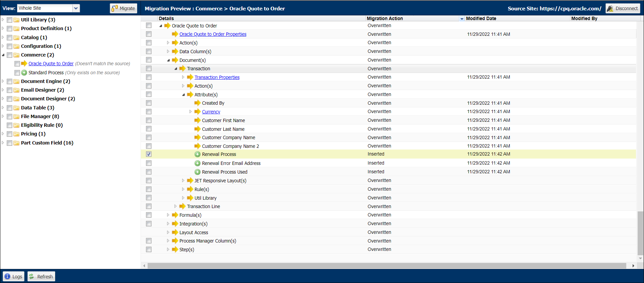The height and width of the screenshot is (283, 644).
Task: Click the arrow icon beside Step(s)
Action: click(175, 250)
